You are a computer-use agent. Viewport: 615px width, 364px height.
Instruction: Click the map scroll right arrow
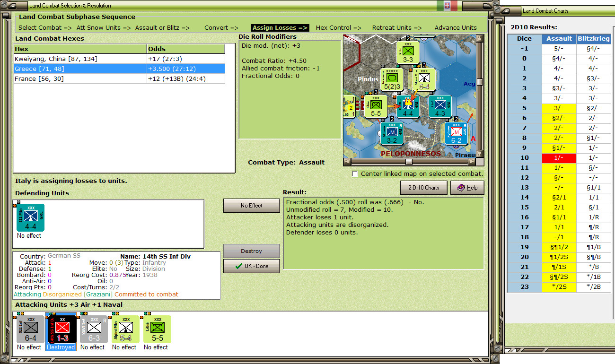click(x=472, y=162)
